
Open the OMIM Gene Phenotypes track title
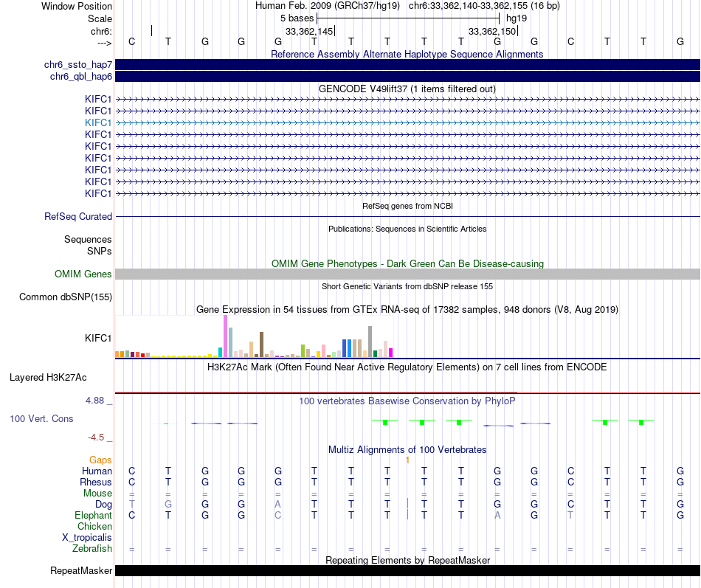pos(407,264)
